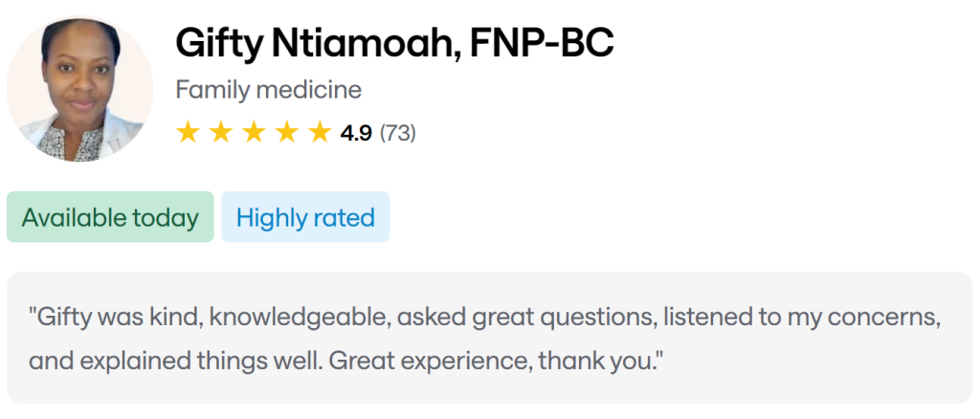This screenshot has height=419, width=980.
Task: Click the provider's round profile photo
Action: tap(79, 90)
